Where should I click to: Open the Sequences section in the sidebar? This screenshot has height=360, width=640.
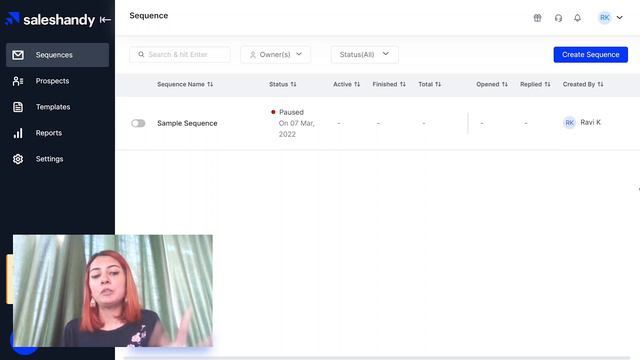point(58,55)
